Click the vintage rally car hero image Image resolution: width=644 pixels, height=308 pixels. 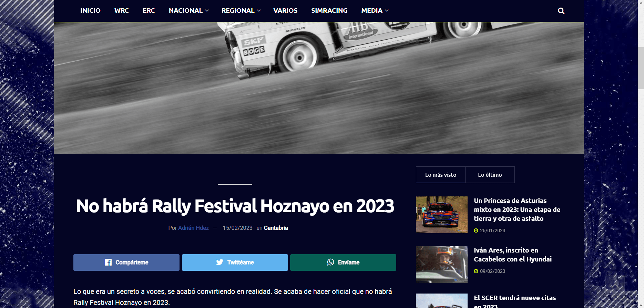[319, 88]
